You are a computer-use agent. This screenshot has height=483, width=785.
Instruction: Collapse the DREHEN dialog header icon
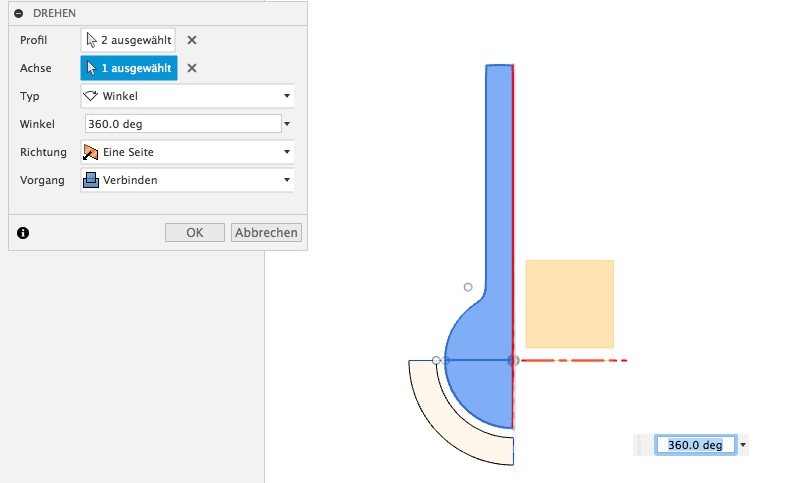tap(19, 14)
